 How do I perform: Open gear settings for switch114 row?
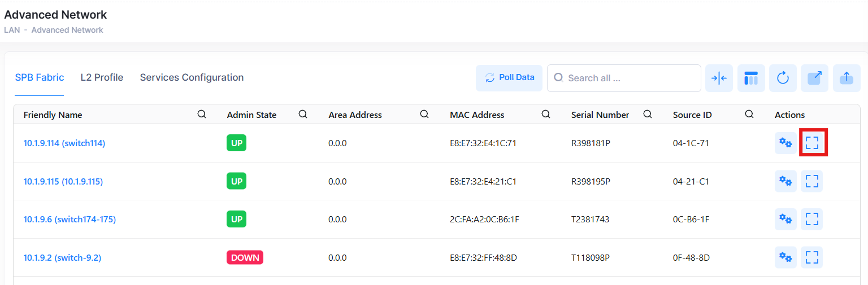[x=785, y=143]
